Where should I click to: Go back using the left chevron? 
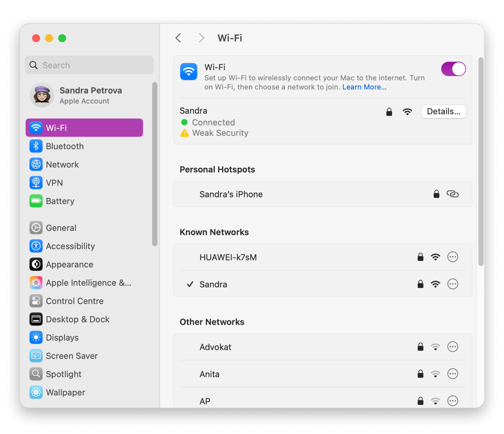(178, 38)
